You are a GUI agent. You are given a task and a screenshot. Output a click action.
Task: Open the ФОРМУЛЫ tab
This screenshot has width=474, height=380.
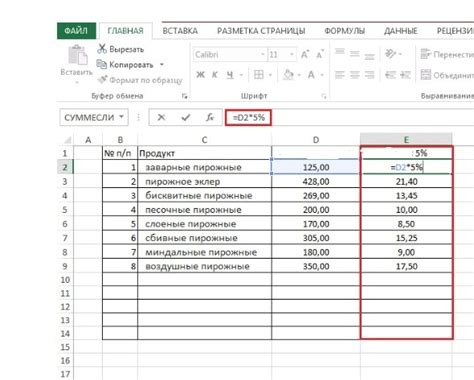click(x=345, y=31)
